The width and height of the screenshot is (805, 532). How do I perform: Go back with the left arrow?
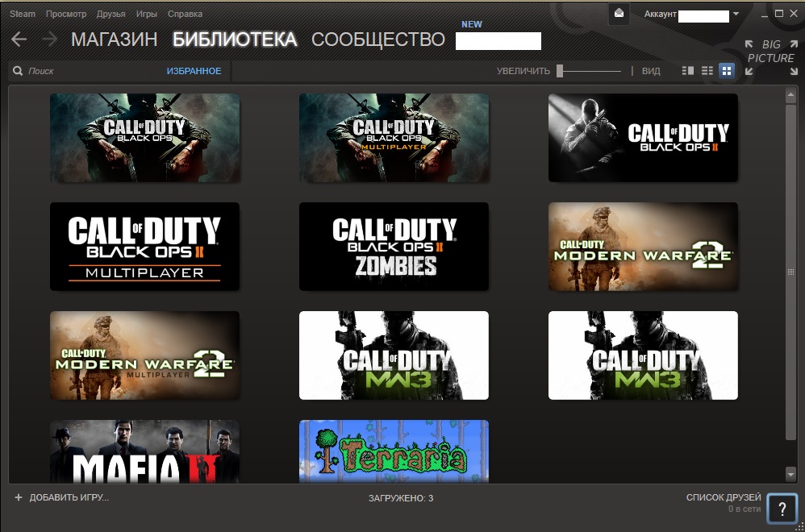(x=19, y=39)
